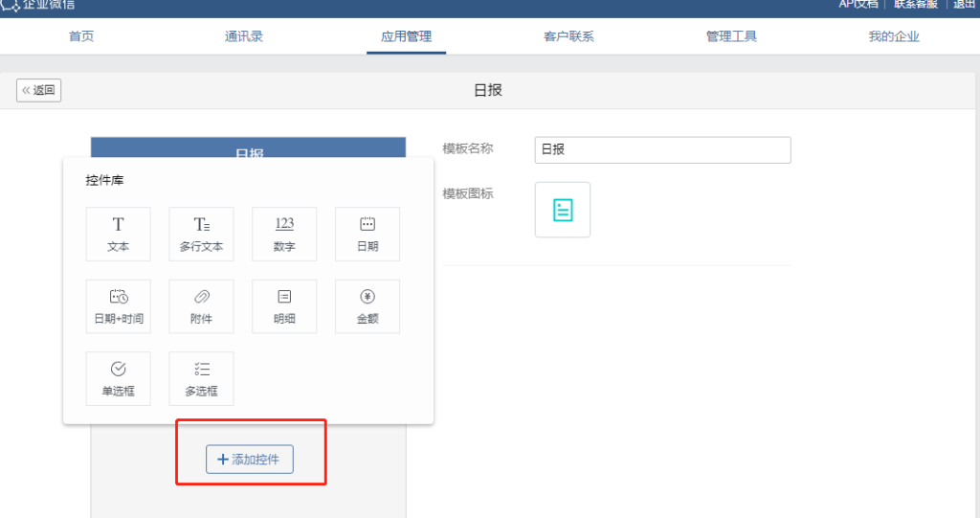Add the 多行文本 multiline text control
Screen dimensions: 980x518
(201, 234)
